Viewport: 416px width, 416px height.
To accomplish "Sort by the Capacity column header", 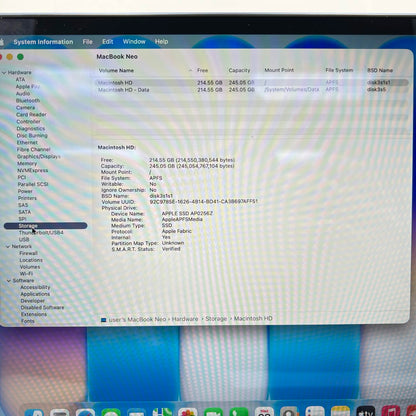I will click(x=239, y=70).
